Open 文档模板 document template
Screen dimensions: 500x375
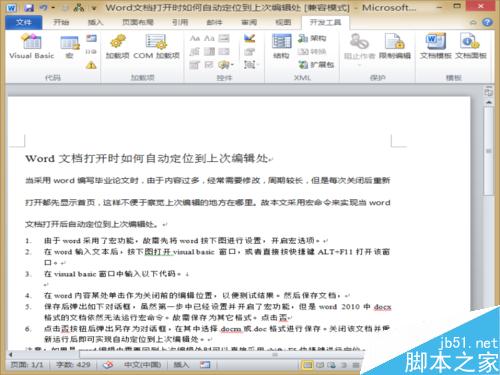click(435, 47)
